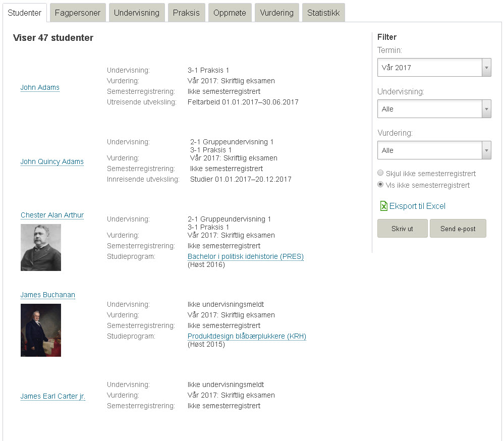Click the 'Innreisende utveksling:' label
Screen dimensions: 504x441
(143, 179)
